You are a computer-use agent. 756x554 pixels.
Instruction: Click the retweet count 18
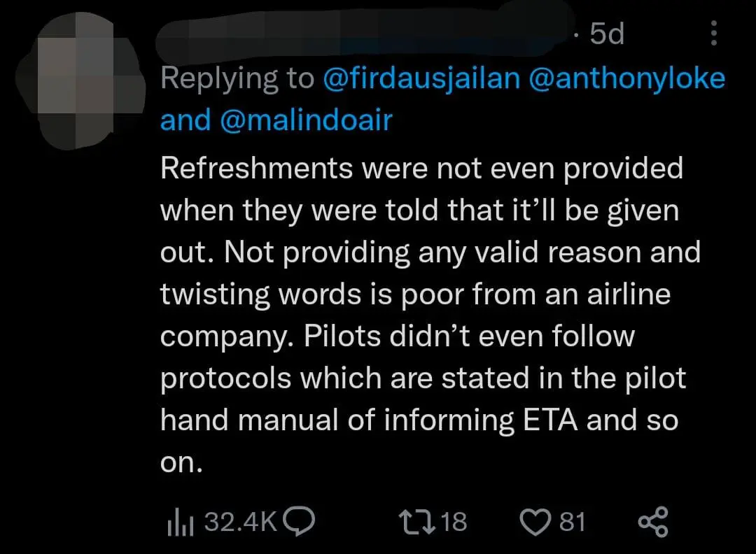[454, 521]
